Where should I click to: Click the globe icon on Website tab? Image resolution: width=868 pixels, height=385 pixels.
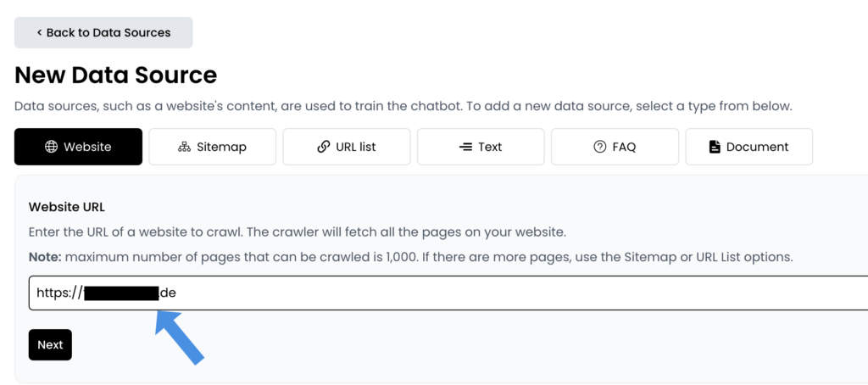(51, 147)
